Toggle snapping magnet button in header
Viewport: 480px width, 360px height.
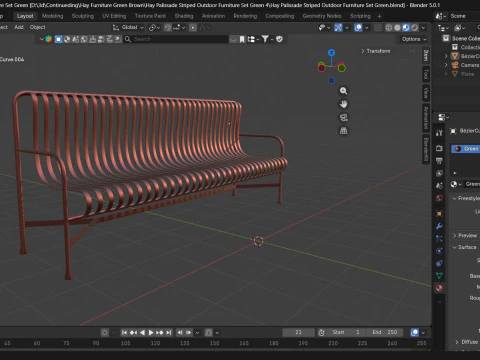[x=168, y=28]
